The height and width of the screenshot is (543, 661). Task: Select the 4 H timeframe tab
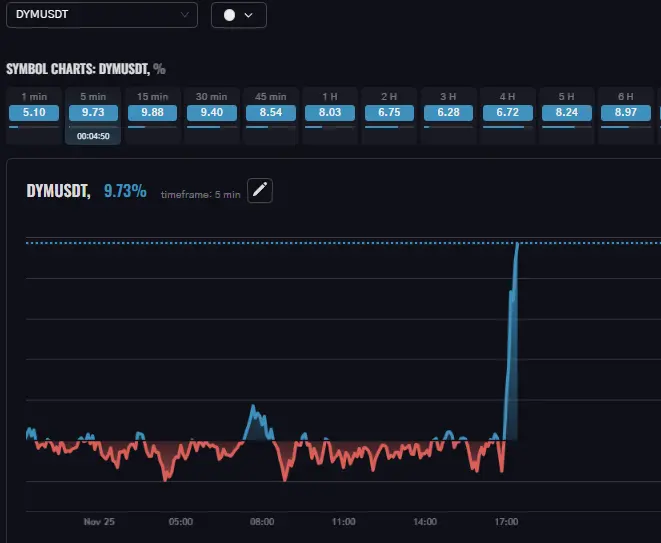coord(508,115)
